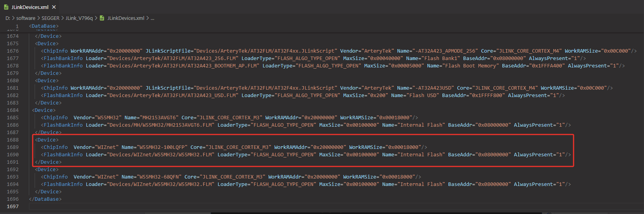
Task: Jump to the sticky DataBase header line
Action: click(44, 26)
